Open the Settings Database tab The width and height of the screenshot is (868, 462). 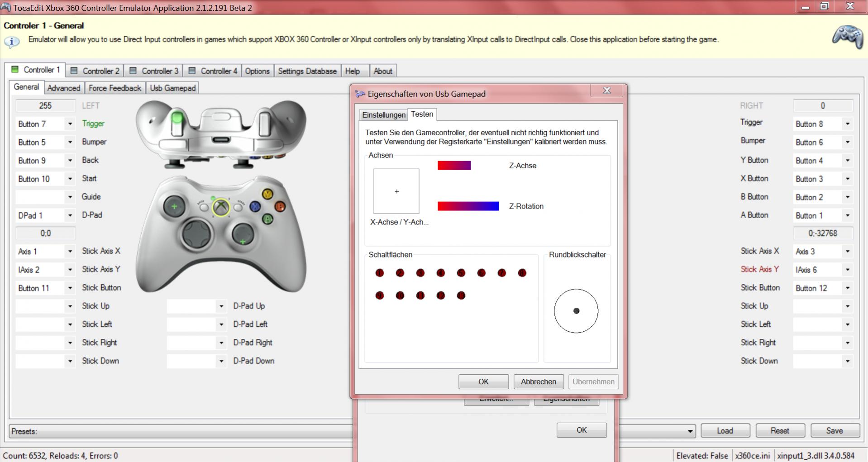pos(307,71)
